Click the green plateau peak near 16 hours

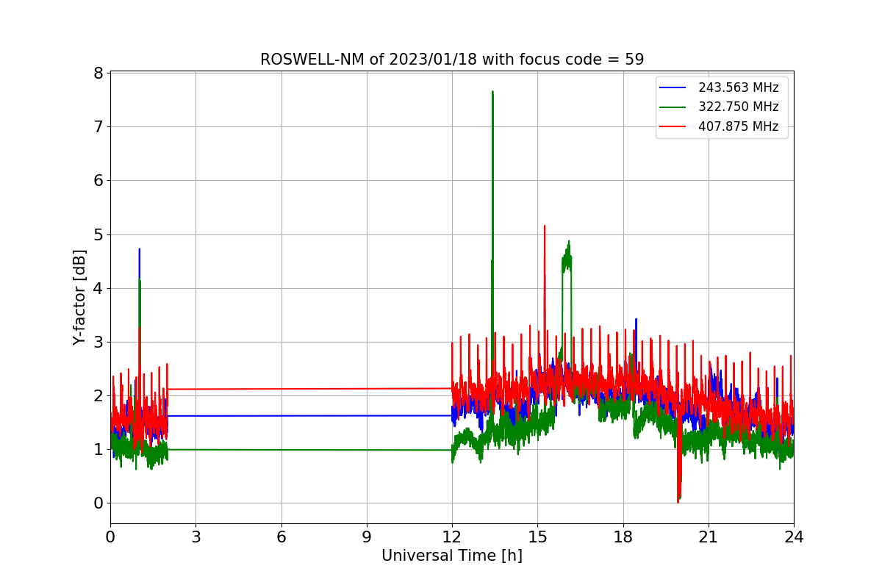click(x=568, y=243)
